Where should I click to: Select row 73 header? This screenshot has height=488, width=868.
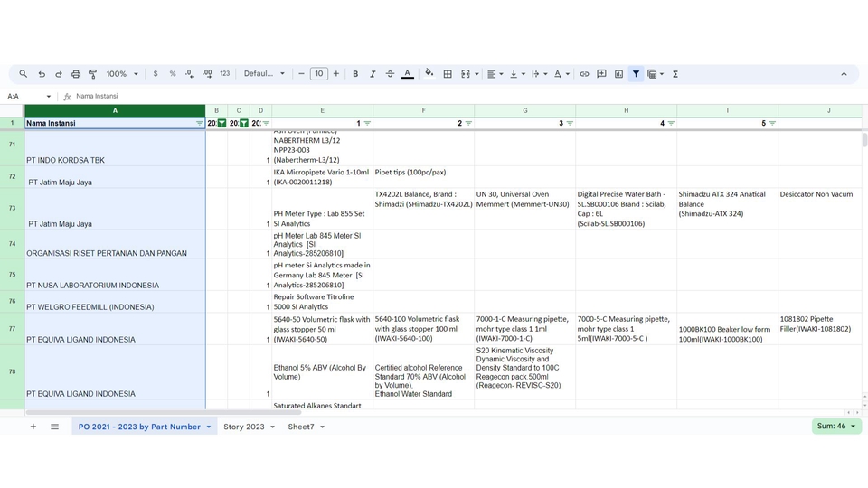[x=12, y=209]
